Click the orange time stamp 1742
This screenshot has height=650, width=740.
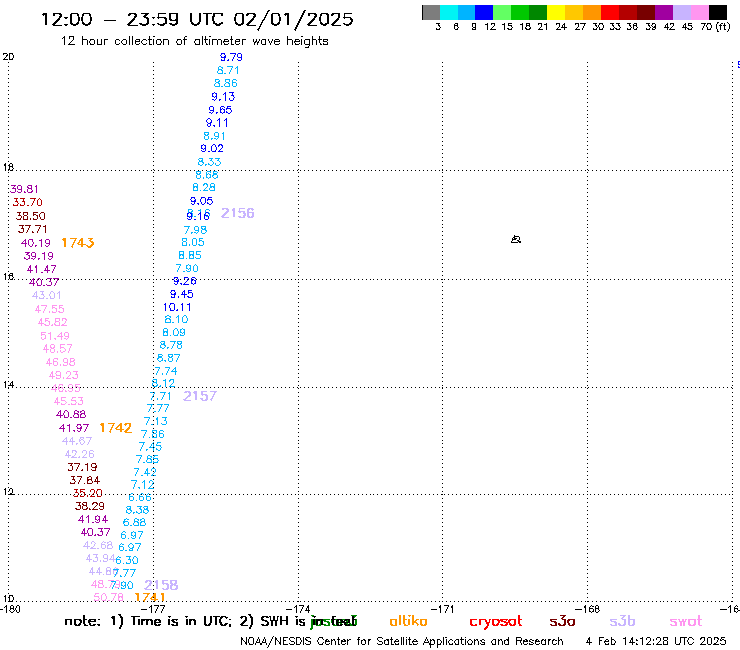click(x=116, y=428)
